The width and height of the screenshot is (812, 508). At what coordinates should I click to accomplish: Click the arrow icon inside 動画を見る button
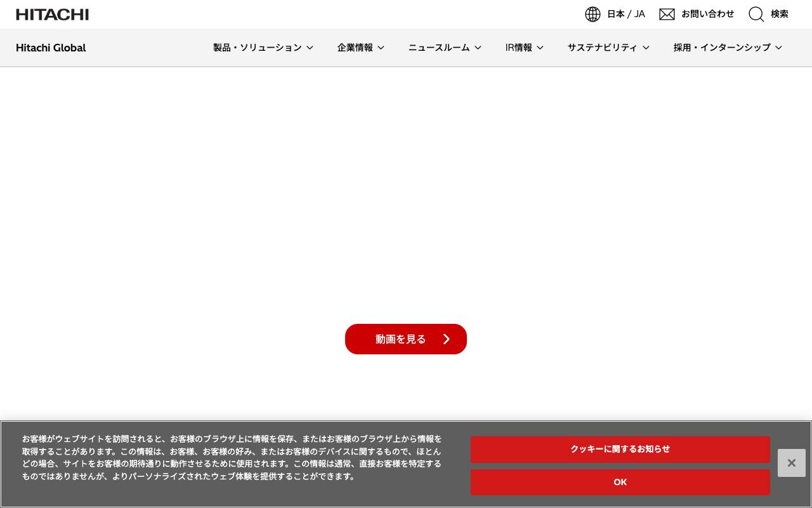[x=446, y=339]
